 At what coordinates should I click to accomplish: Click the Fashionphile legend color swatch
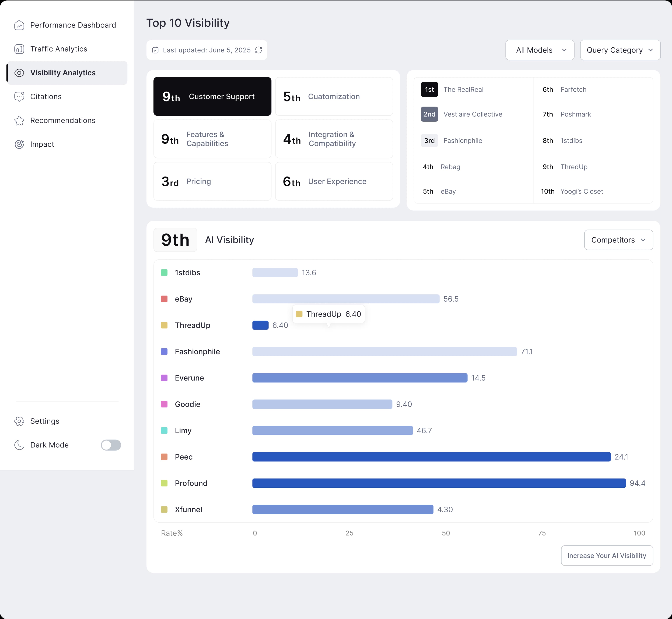164,351
